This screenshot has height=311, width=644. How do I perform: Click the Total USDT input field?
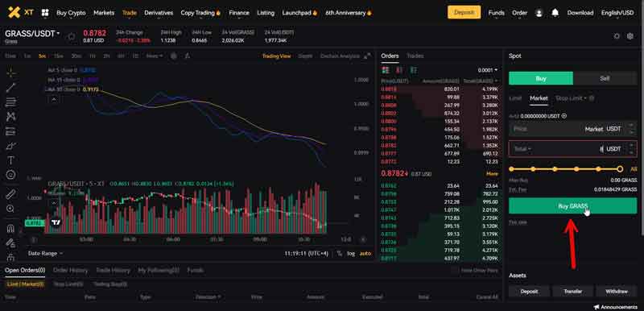pos(572,149)
